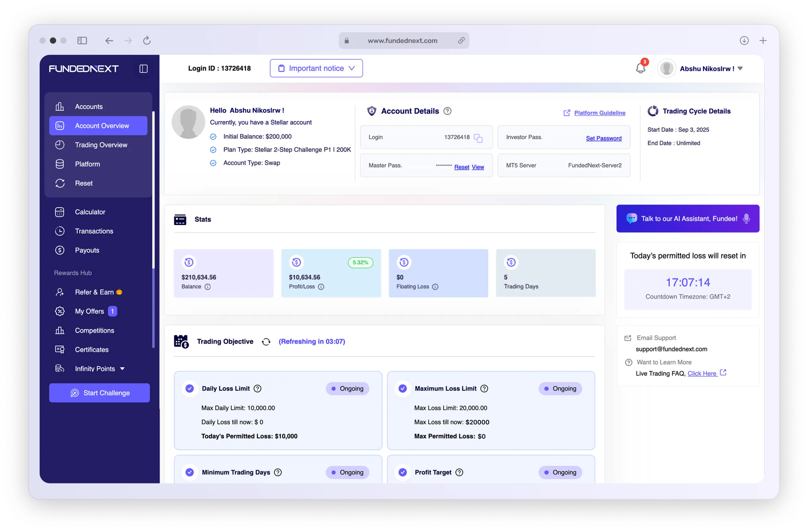This screenshot has height=532, width=808.
Task: Copy the login number 13726418
Action: click(478, 138)
